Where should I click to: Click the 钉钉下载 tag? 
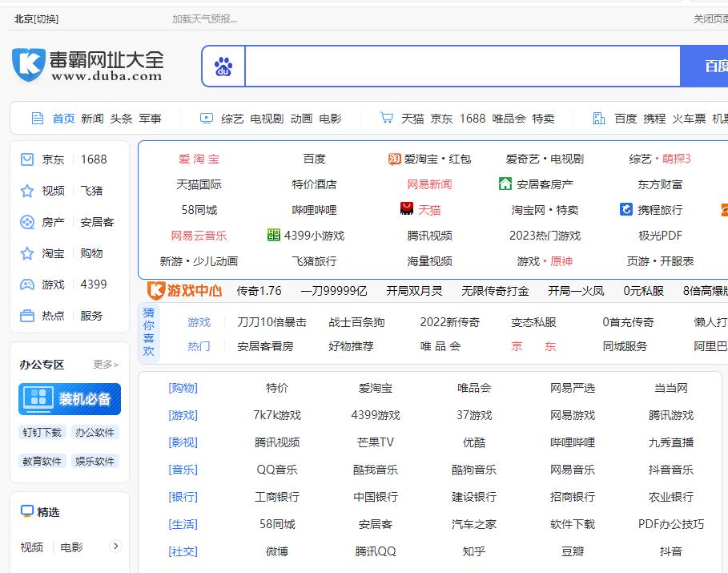42,433
